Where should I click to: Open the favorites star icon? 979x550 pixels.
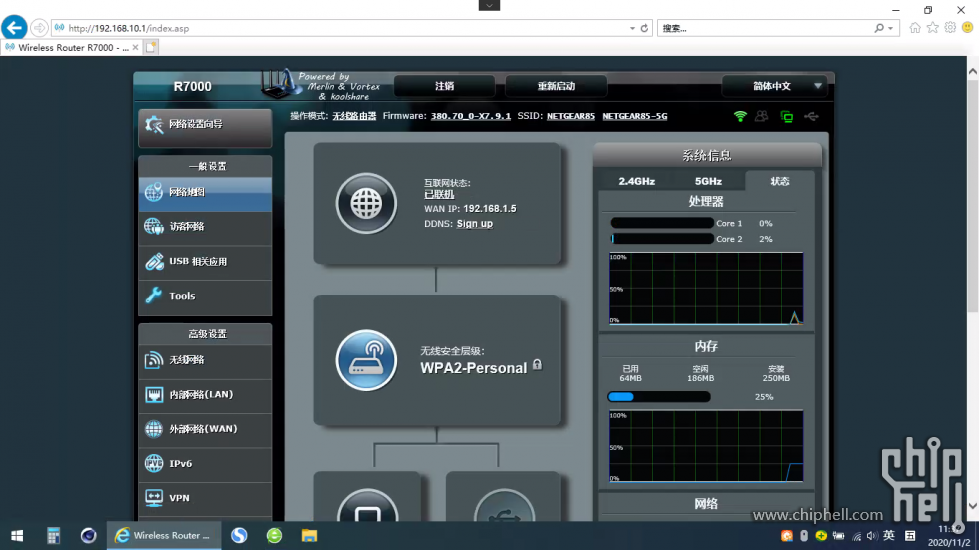[x=932, y=28]
